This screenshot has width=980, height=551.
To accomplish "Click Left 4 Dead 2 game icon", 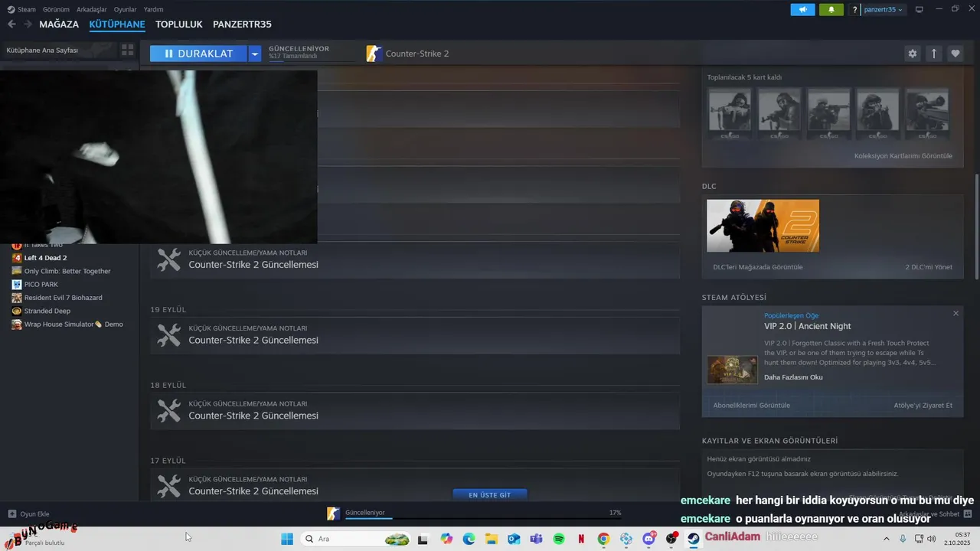I will 17,258.
